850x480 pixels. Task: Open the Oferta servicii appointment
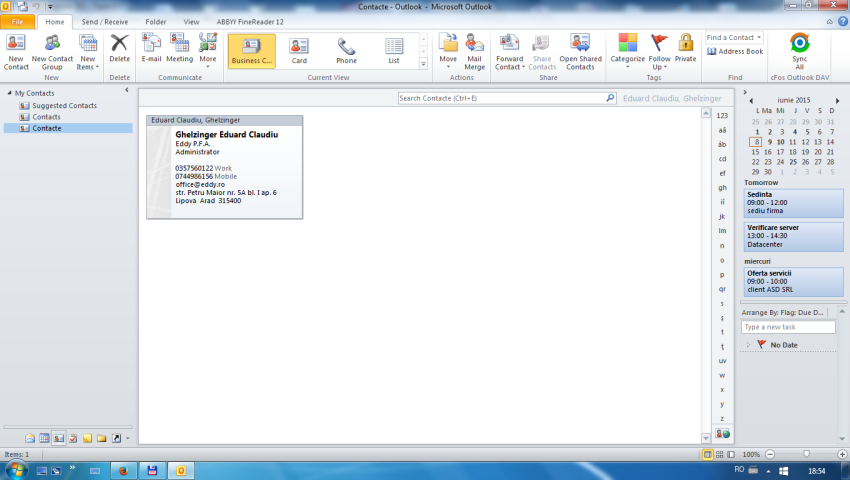(x=793, y=281)
